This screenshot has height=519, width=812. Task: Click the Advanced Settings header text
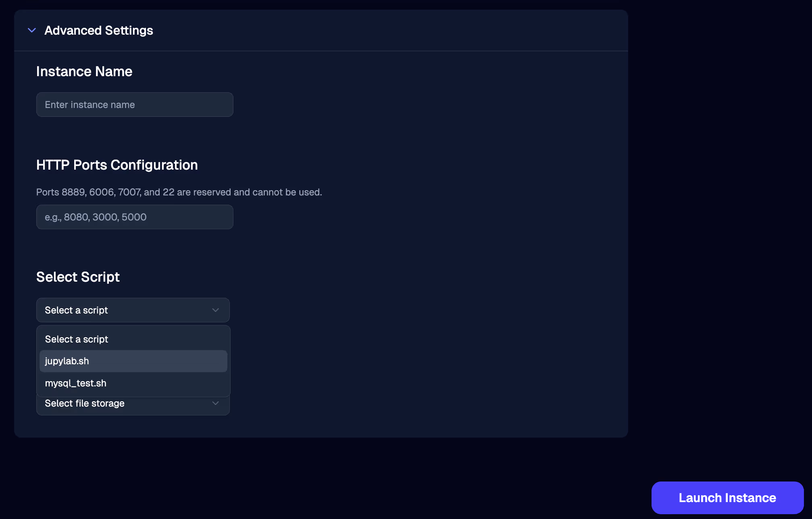coord(99,30)
